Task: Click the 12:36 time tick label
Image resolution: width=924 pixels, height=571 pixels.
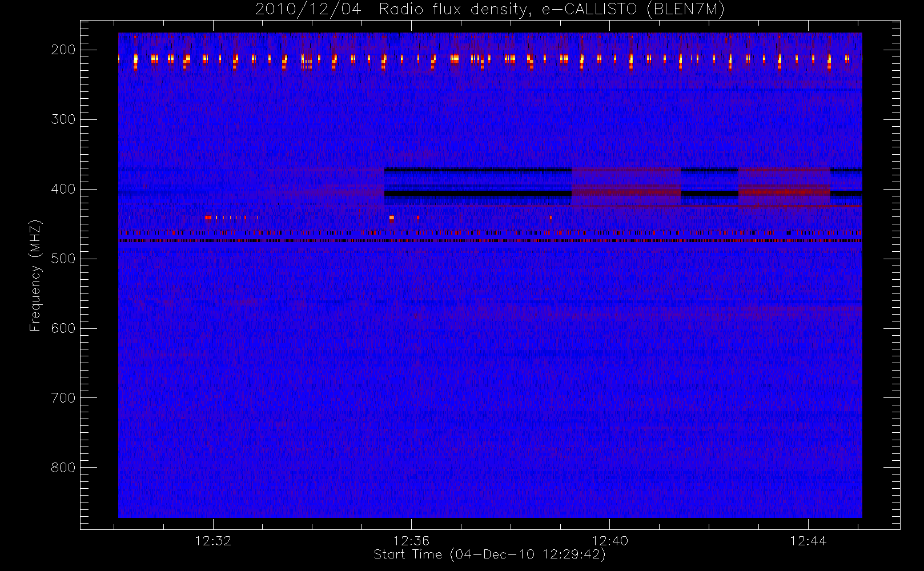Action: (x=411, y=541)
